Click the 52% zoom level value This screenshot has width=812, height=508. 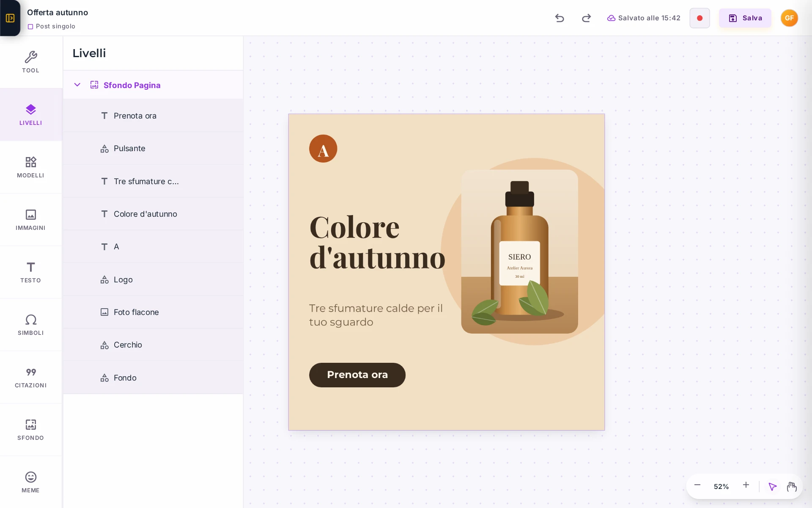721,486
